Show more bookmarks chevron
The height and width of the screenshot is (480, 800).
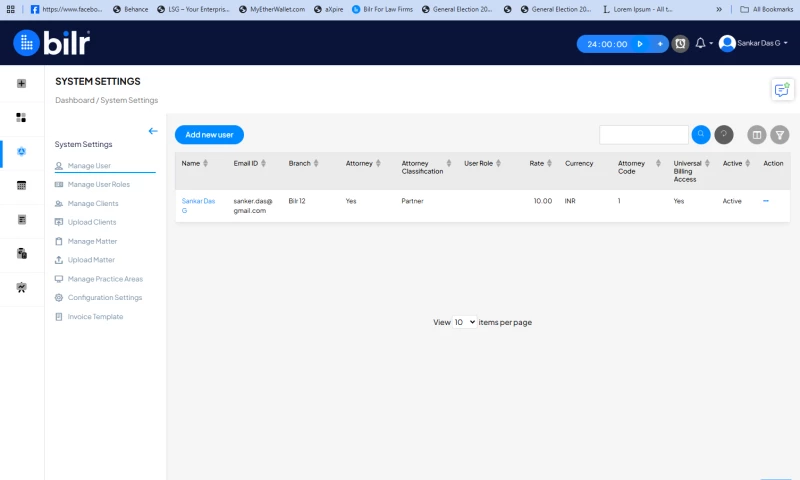[x=719, y=9]
